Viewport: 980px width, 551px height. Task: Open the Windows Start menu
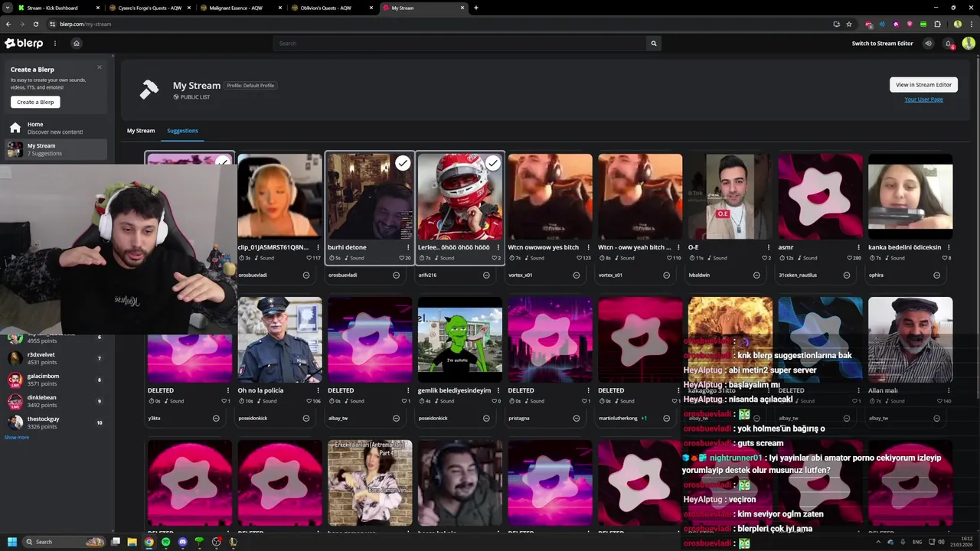click(11, 542)
